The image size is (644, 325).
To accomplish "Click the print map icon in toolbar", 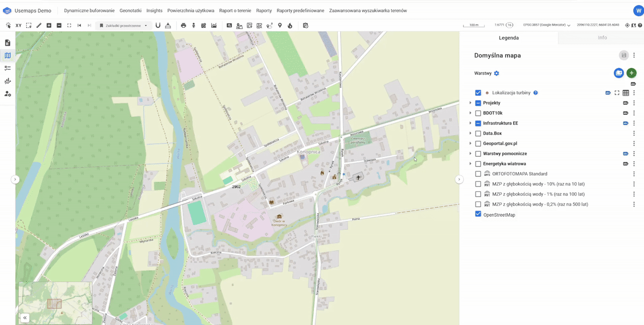I will (x=183, y=25).
